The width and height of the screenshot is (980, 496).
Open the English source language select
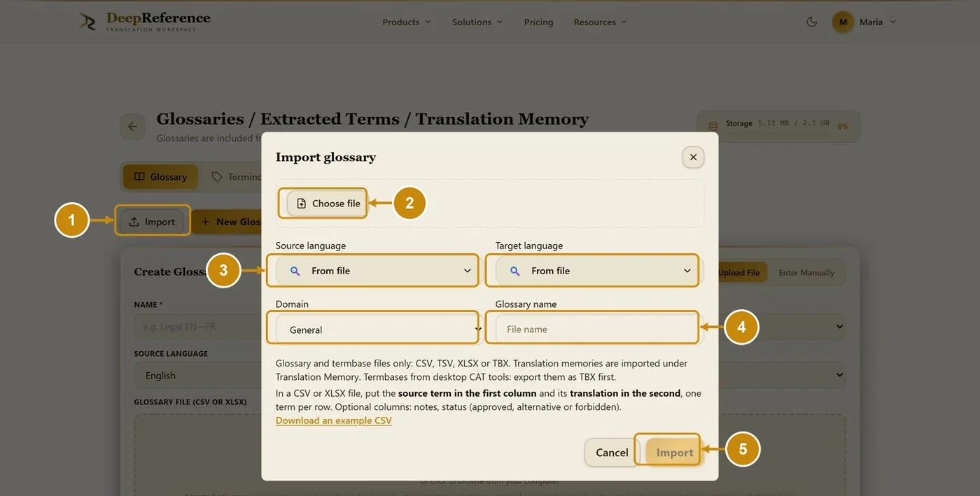(197, 376)
